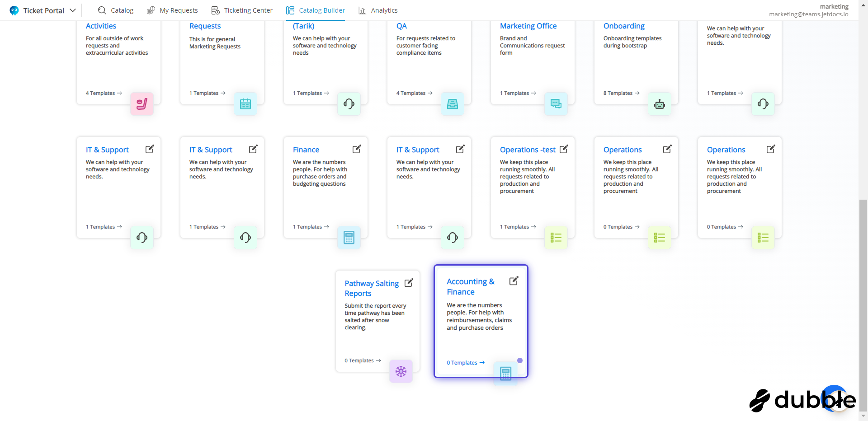Image resolution: width=868 pixels, height=421 pixels.
Task: Click calculator icon on Accounting & Finance card
Action: pos(505,373)
